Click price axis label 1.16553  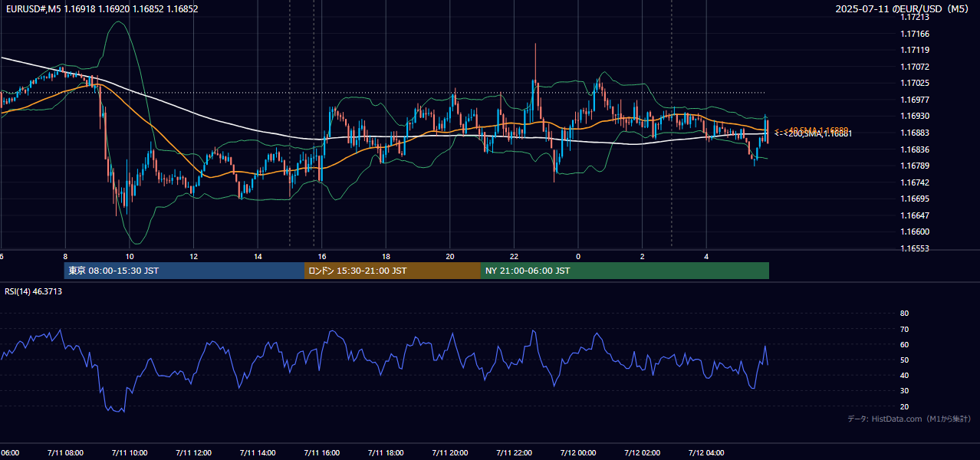pyautogui.click(x=915, y=248)
